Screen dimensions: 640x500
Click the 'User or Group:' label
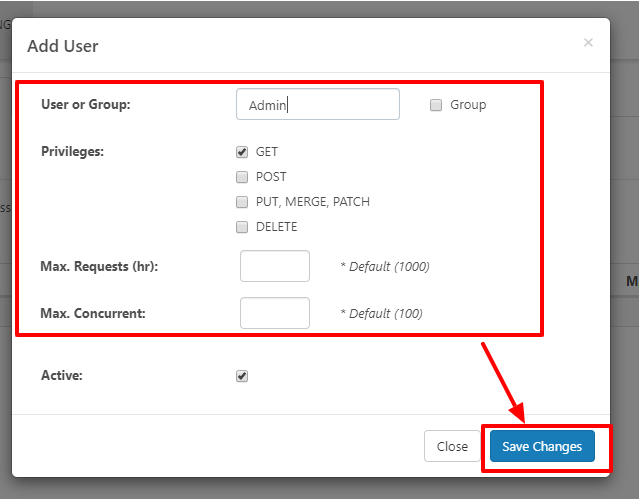point(86,104)
